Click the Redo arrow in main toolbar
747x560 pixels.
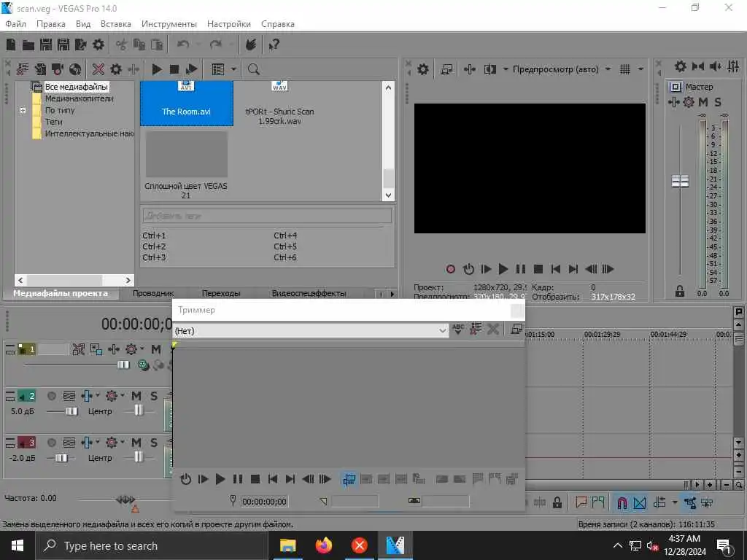point(216,44)
